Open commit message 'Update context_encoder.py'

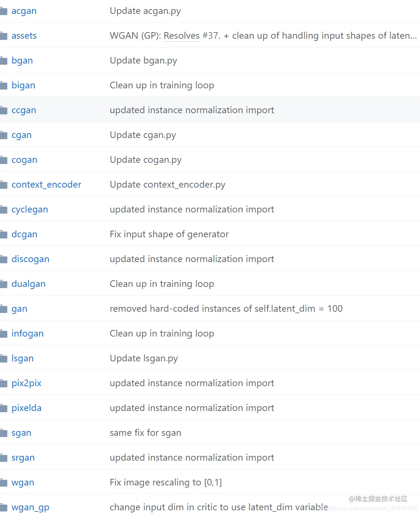click(168, 185)
